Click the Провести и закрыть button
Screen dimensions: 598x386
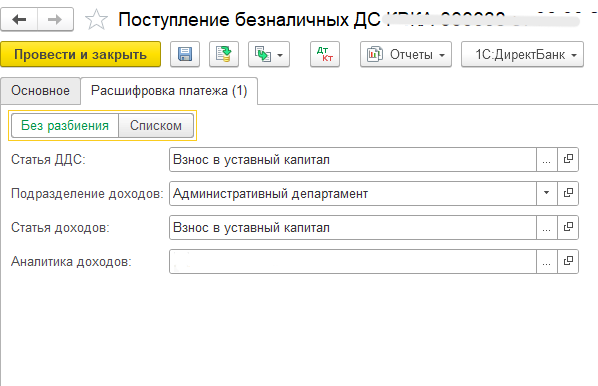[x=80, y=54]
